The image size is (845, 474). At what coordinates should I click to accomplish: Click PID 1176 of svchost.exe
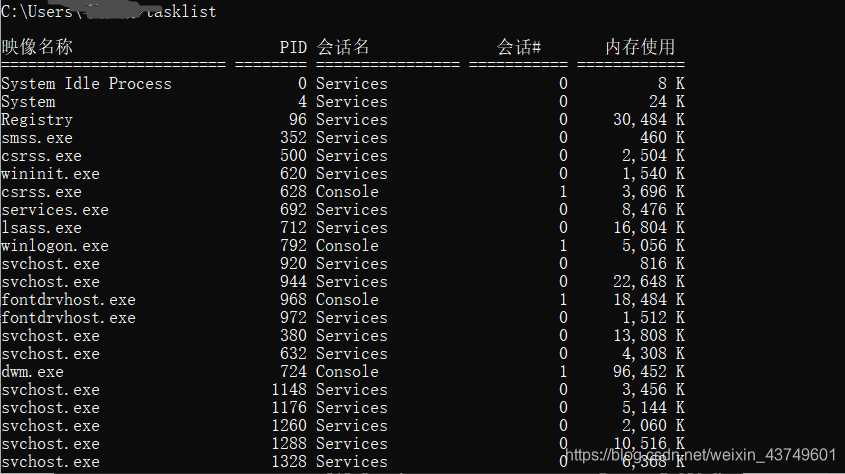289,407
